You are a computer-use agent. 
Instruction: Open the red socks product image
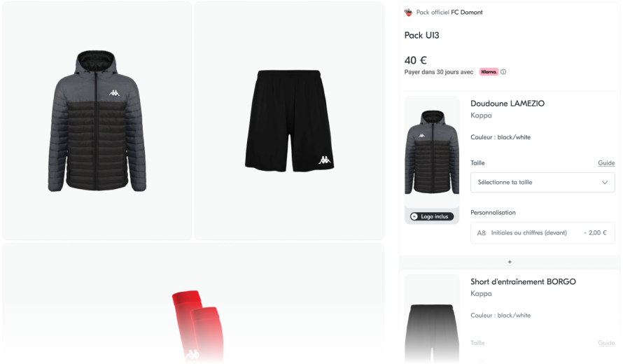click(193, 304)
